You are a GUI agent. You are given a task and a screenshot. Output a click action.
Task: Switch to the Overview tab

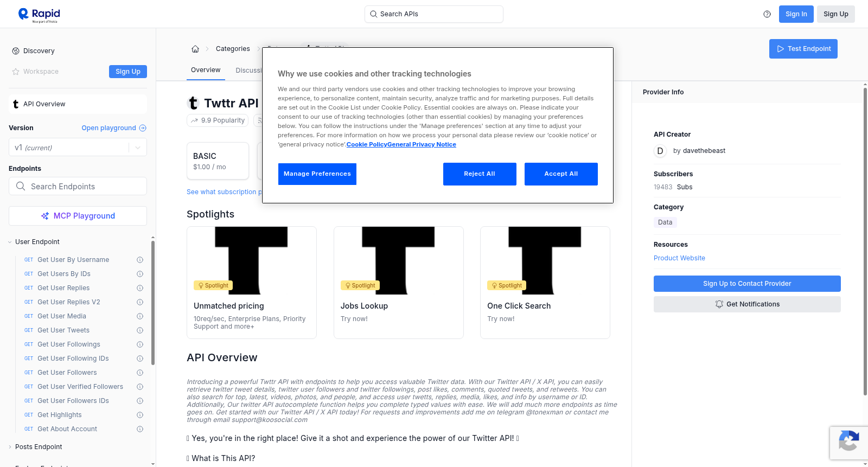coord(206,70)
